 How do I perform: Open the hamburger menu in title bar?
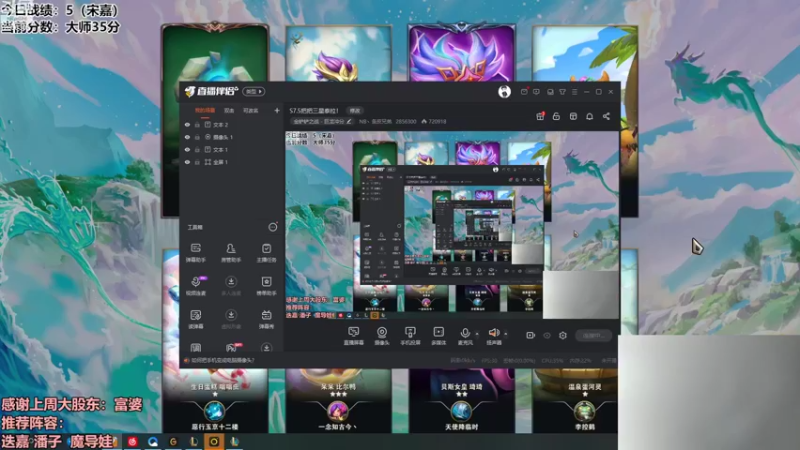click(x=574, y=92)
